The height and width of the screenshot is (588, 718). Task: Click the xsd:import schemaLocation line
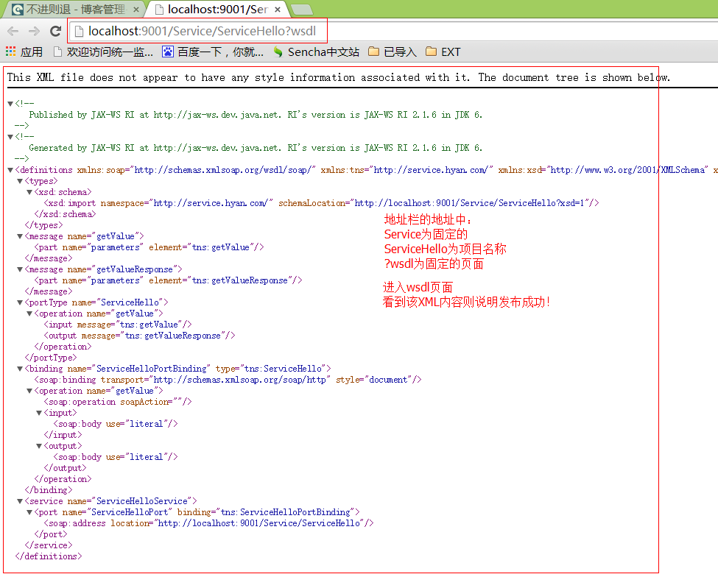tap(321, 202)
